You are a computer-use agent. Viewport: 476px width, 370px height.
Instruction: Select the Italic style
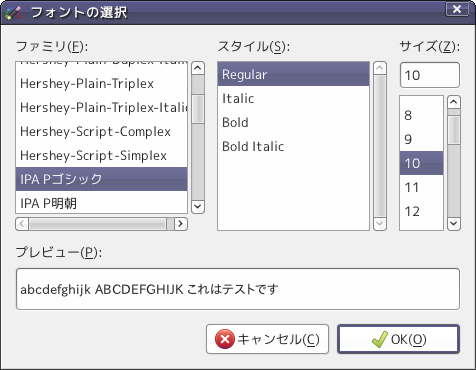[293, 98]
